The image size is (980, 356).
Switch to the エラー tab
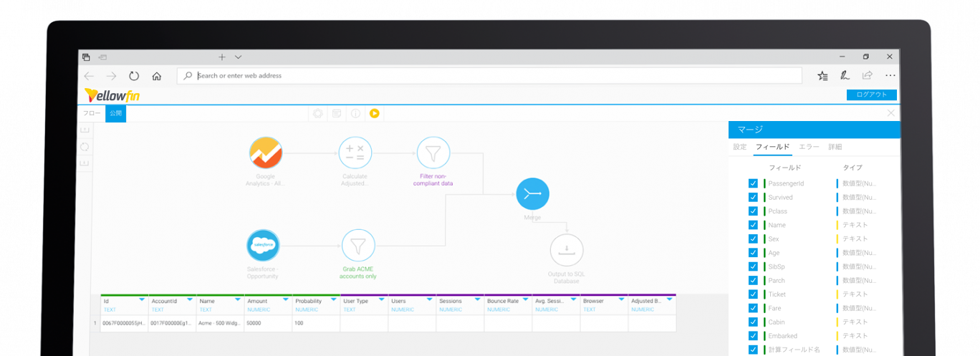point(809,147)
